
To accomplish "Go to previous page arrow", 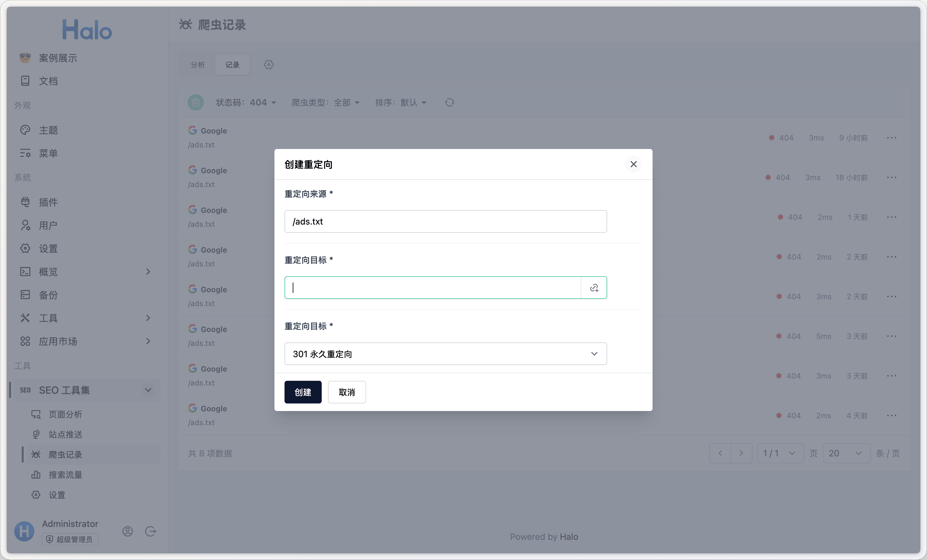I will pos(720,453).
